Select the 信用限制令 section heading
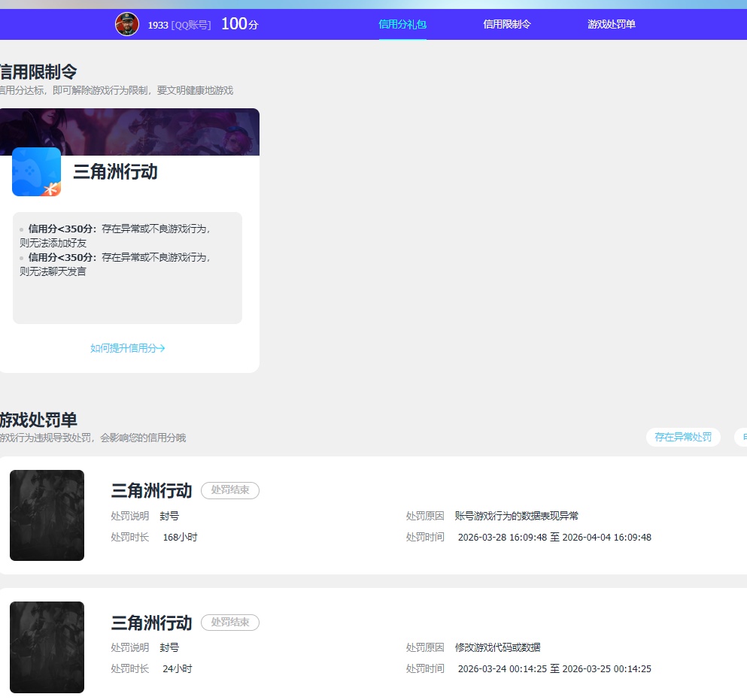The image size is (747, 700). pos(38,72)
